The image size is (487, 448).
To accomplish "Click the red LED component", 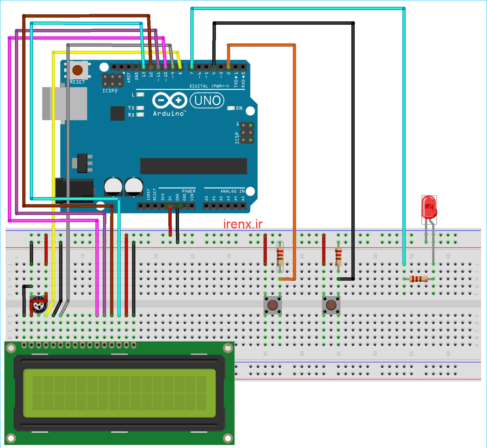I will (429, 208).
